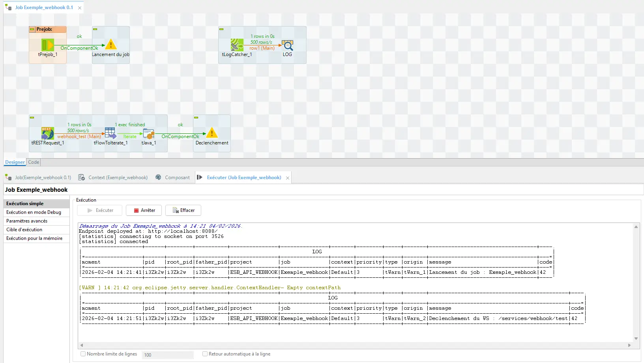The image size is (644, 363).
Task: Collapse the Declenchement subjob
Action: (196, 118)
